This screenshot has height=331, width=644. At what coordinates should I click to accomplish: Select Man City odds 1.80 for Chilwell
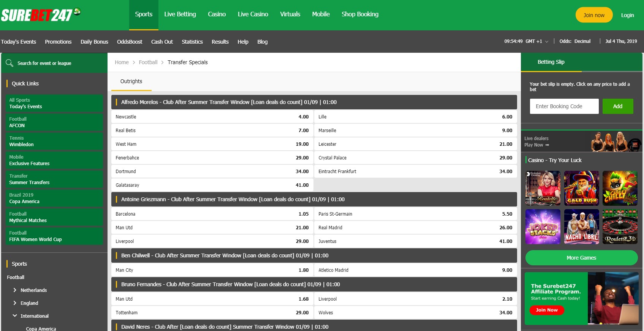click(212, 270)
